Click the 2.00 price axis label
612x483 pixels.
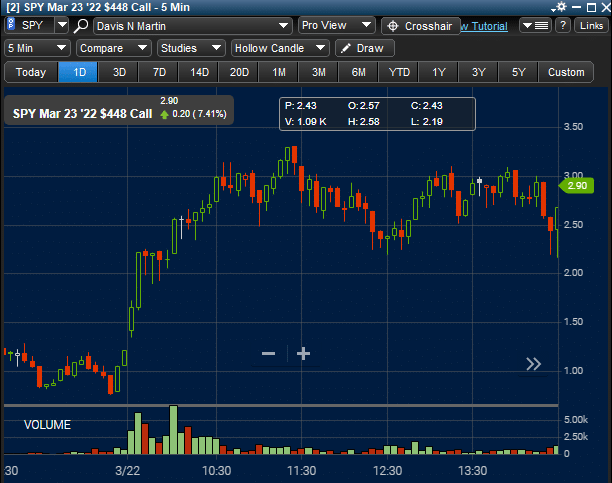tap(573, 273)
